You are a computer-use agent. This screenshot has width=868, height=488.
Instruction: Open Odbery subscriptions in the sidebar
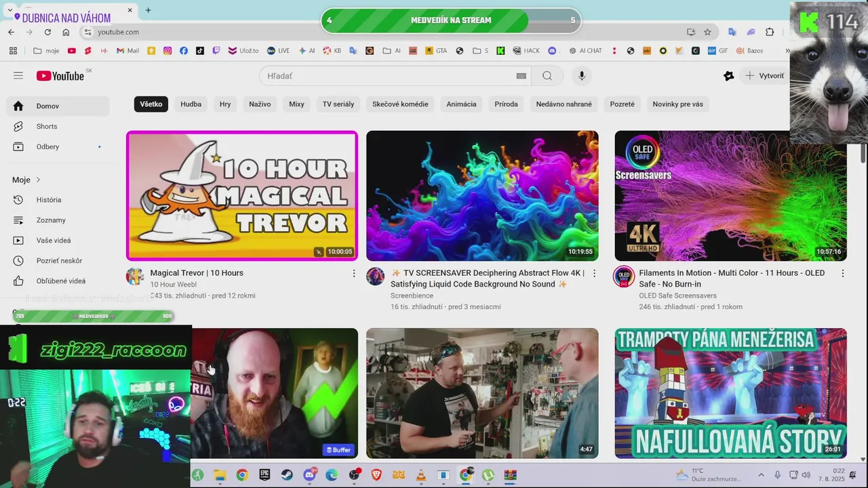[x=58, y=147]
